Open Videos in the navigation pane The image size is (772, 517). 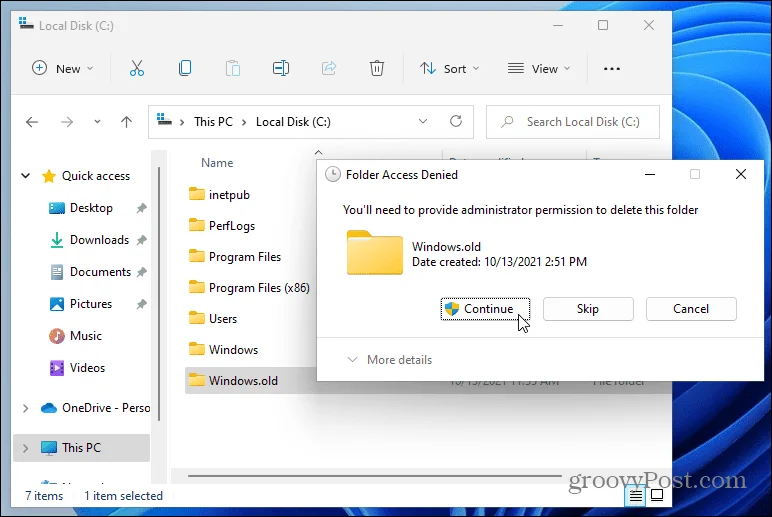click(87, 368)
